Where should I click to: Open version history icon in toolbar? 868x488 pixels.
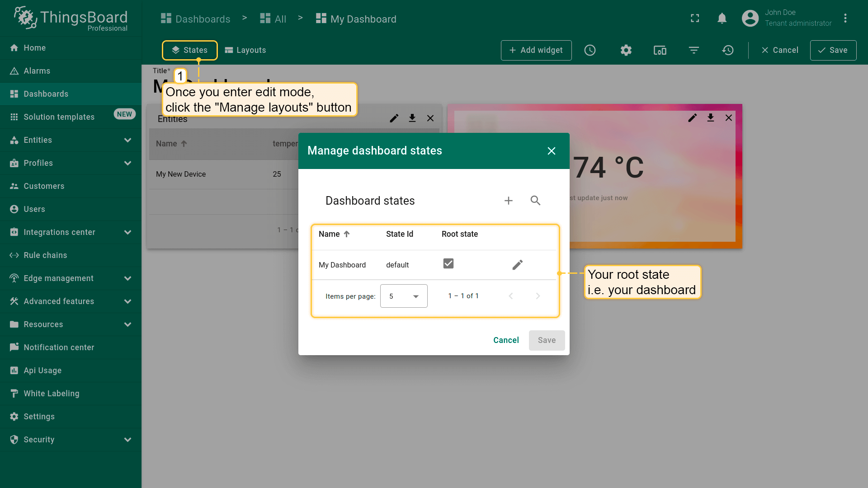tap(728, 50)
